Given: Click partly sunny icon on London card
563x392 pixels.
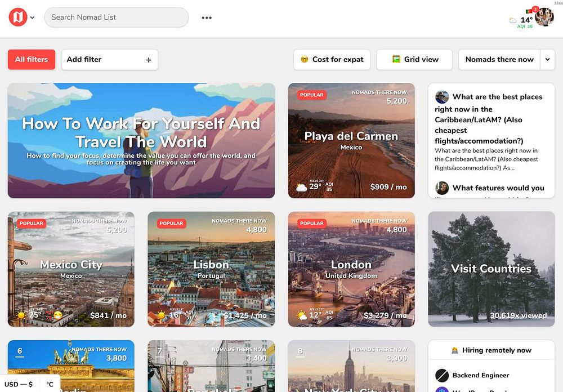Looking at the screenshot, I should point(302,315).
